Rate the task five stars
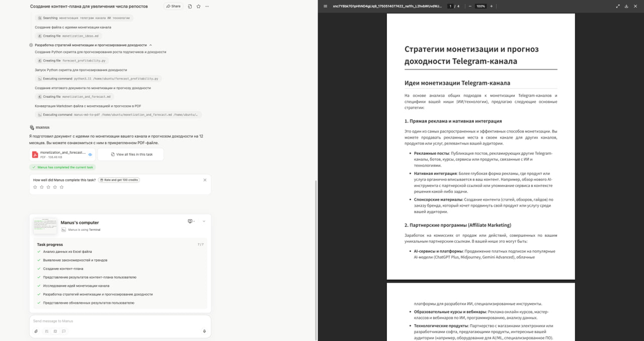644x341 pixels. coord(62,187)
